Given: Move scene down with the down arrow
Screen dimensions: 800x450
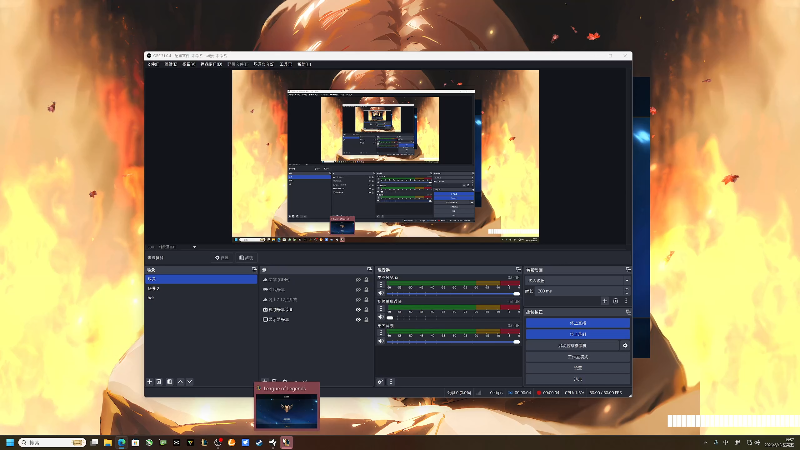Looking at the screenshot, I should 190,382.
